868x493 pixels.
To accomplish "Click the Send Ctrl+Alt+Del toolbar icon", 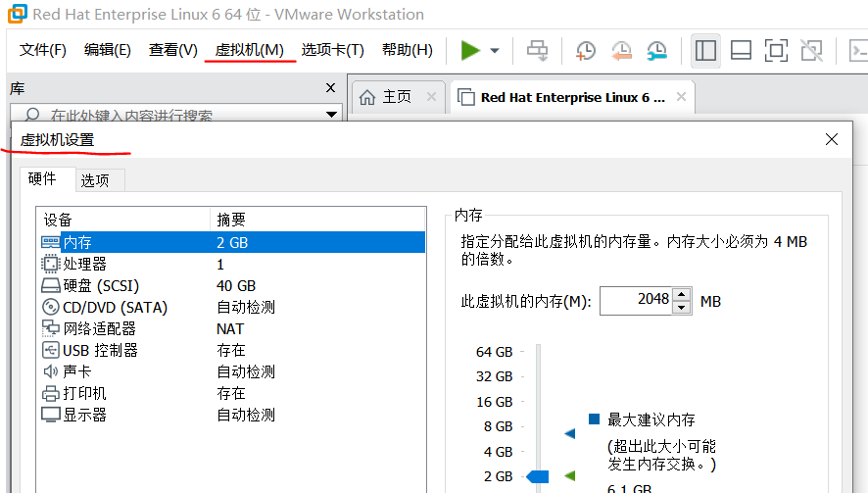I will [x=537, y=50].
